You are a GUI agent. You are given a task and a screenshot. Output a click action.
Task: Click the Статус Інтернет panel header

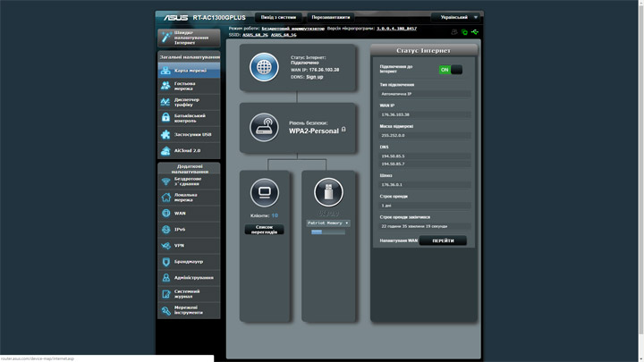tap(423, 50)
